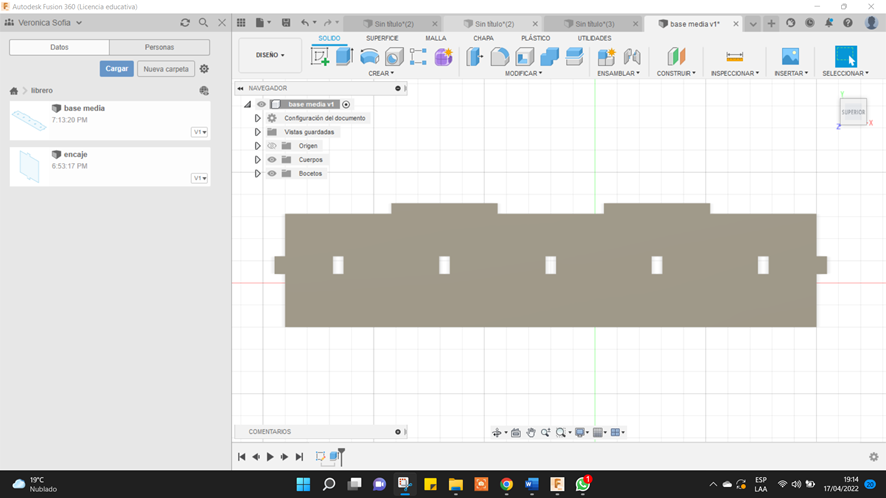Collapse the base media v1 root node

point(247,104)
